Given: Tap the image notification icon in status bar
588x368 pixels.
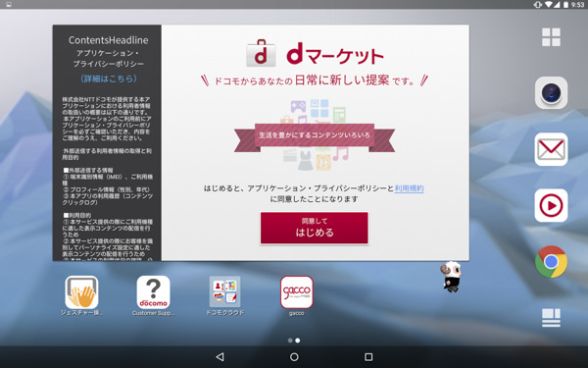Looking at the screenshot, I should click(9, 5).
